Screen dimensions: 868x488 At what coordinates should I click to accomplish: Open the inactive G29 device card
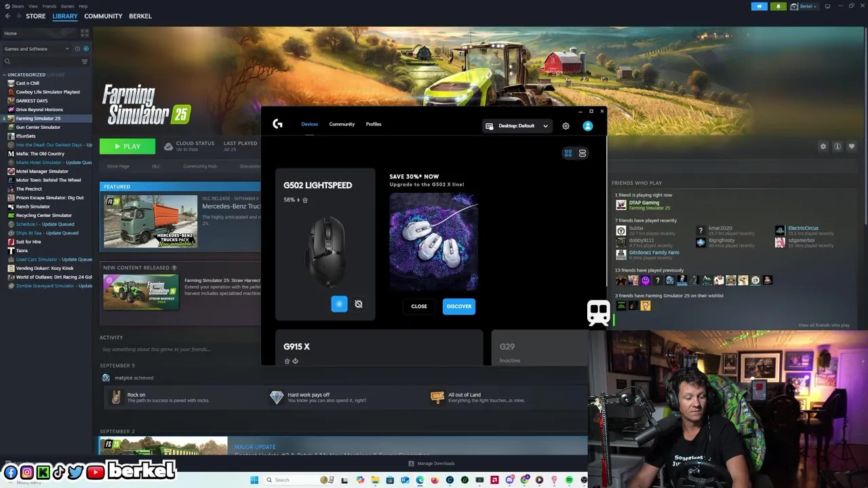538,348
